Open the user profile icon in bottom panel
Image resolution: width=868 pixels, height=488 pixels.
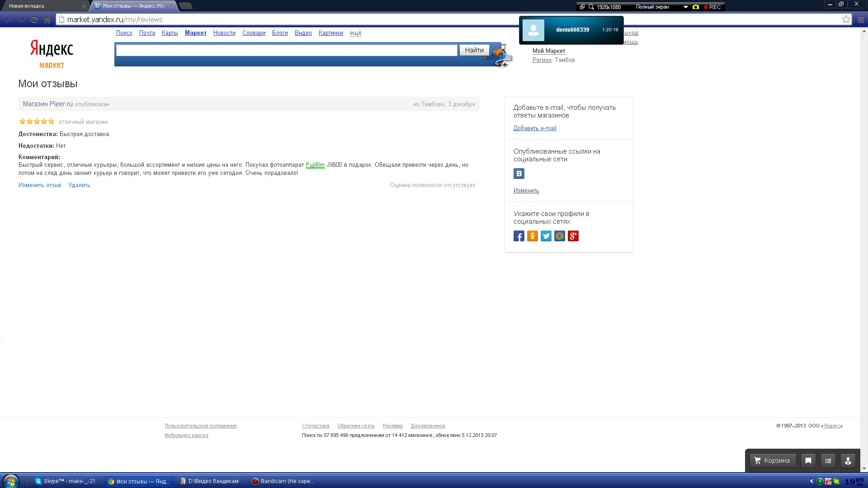coord(848,461)
